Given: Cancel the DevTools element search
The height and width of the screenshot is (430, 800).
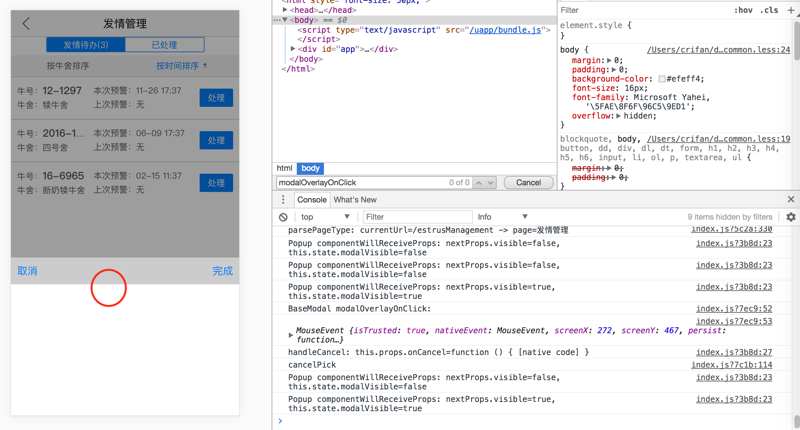Looking at the screenshot, I should point(528,183).
